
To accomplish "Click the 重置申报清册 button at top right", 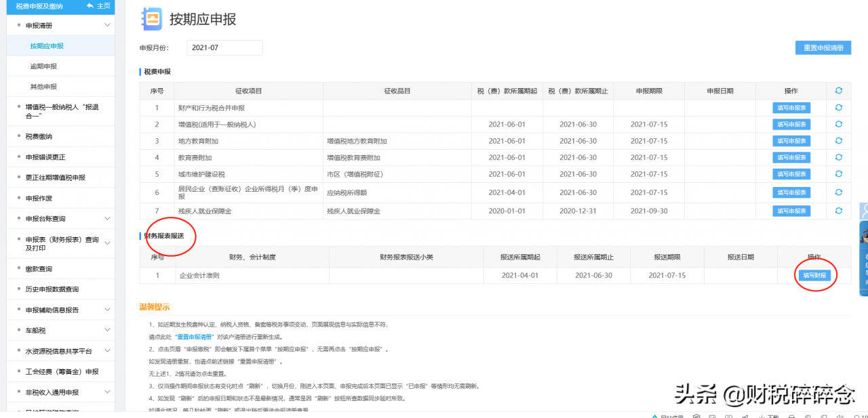I will point(823,47).
